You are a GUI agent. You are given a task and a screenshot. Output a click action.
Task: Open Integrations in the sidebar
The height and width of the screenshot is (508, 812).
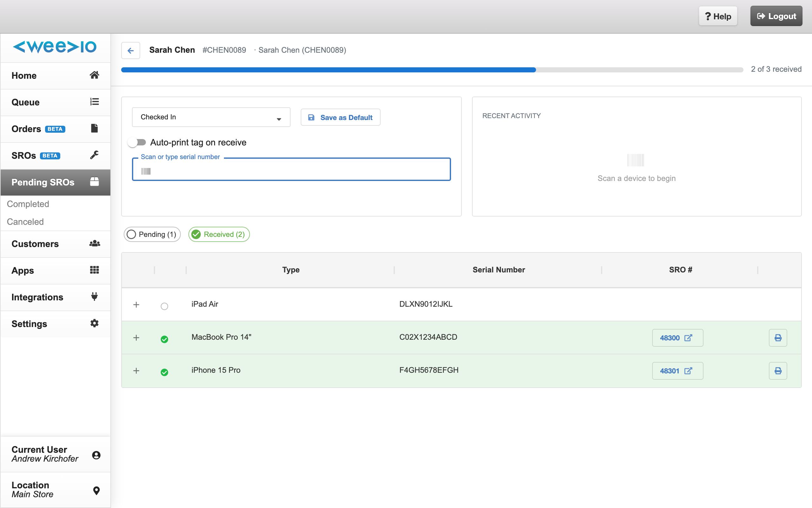pos(56,297)
